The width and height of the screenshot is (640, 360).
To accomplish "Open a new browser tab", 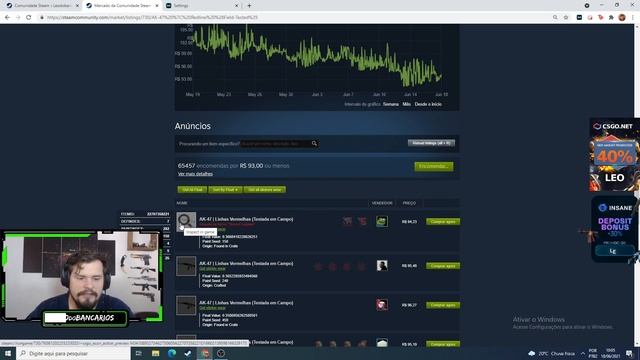I will [249, 6].
